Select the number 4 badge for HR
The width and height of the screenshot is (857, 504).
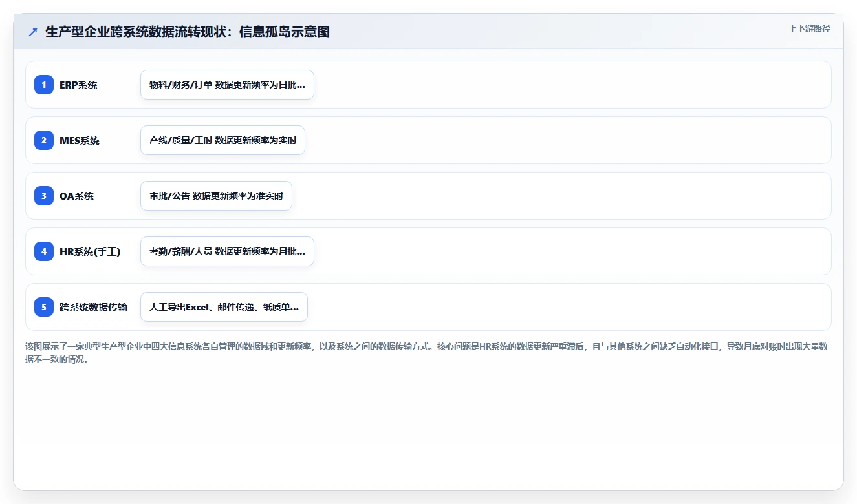point(44,251)
